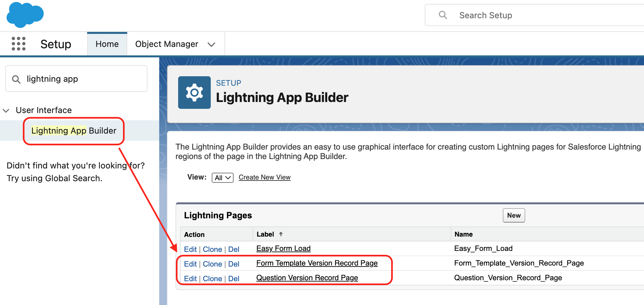Click the Search Setup magnifier icon
Screen dimensions: 644x305
click(x=443, y=15)
